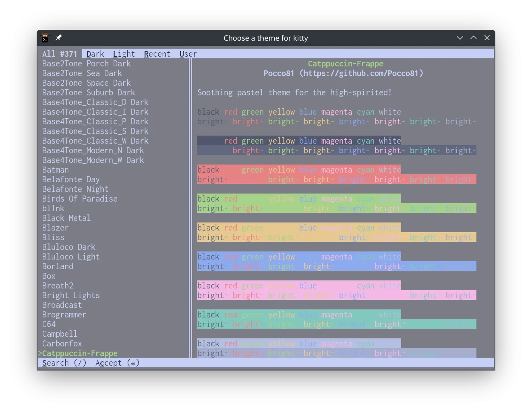
Task: Select the Batman theme
Action: click(x=55, y=170)
